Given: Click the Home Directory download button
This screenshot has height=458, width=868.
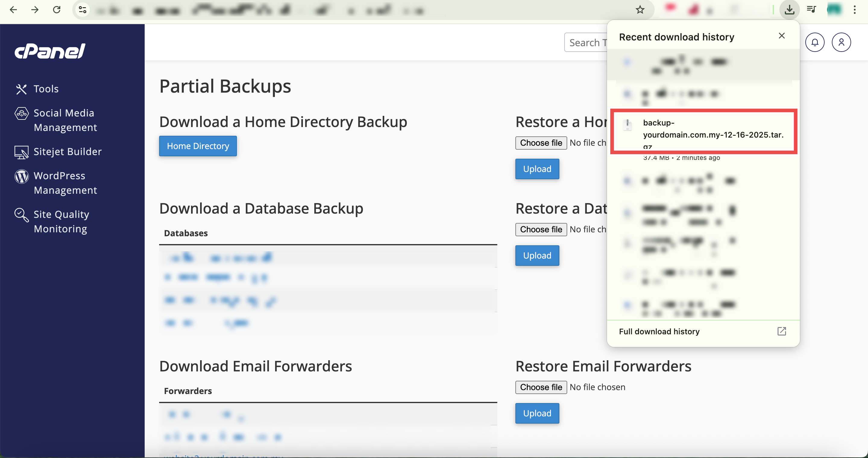Looking at the screenshot, I should coord(198,146).
